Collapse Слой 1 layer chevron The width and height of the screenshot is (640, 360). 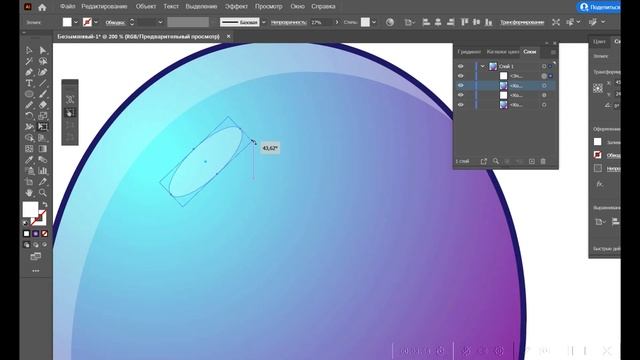point(482,66)
